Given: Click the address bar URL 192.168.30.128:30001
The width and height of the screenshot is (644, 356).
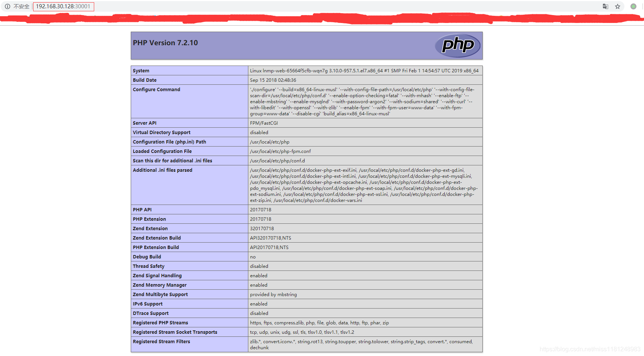Looking at the screenshot, I should (63, 6).
